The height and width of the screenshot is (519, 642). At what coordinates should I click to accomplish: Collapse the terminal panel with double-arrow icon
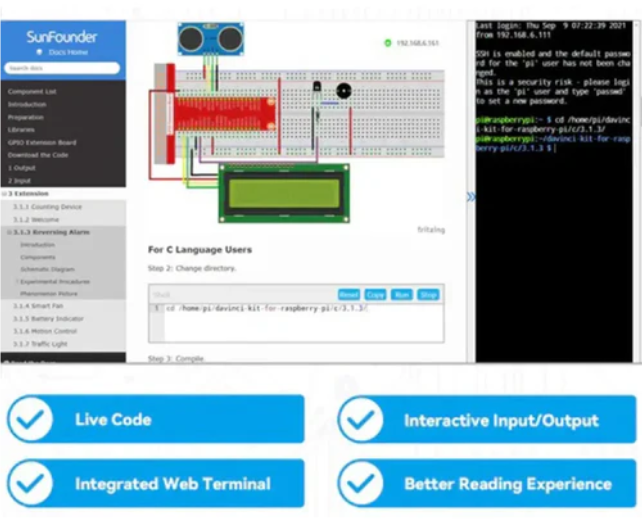(470, 197)
